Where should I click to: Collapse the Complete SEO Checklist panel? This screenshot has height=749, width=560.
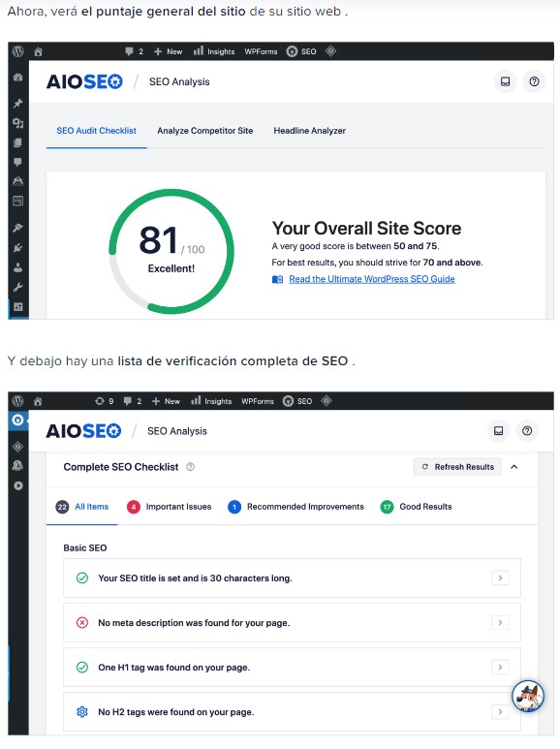click(x=514, y=467)
